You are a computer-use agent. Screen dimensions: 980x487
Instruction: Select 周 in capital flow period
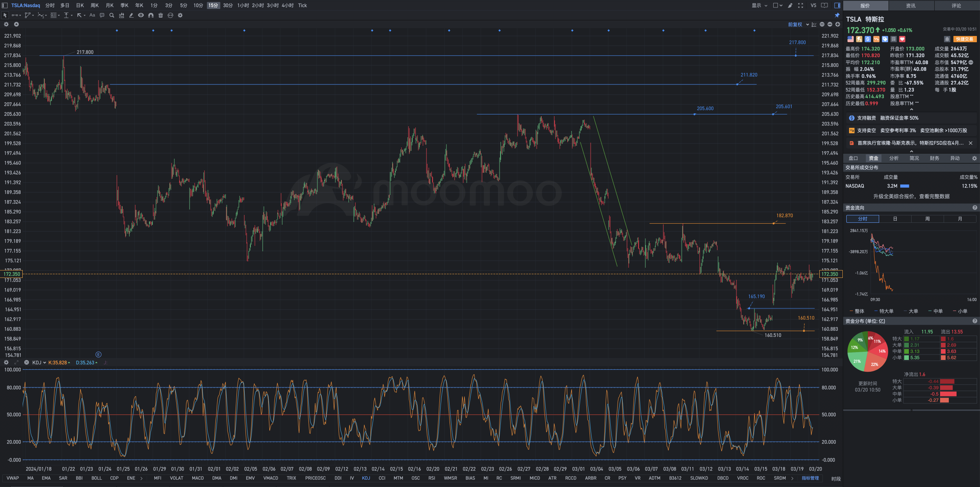click(928, 219)
